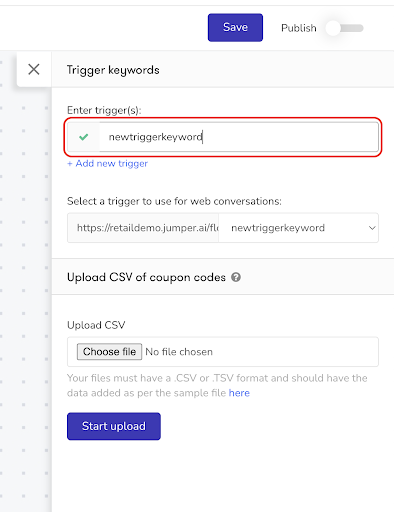Click the 'No file chosen' text
This screenshot has height=512, width=394.
click(x=179, y=352)
